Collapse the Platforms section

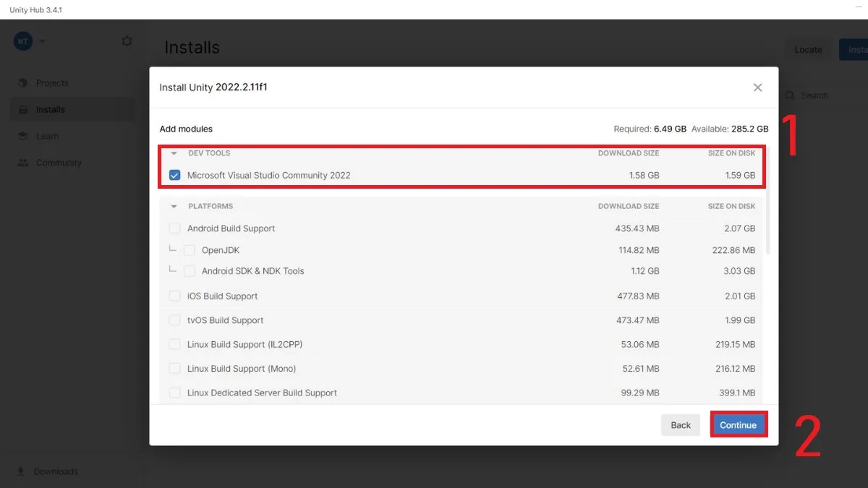[x=174, y=206]
